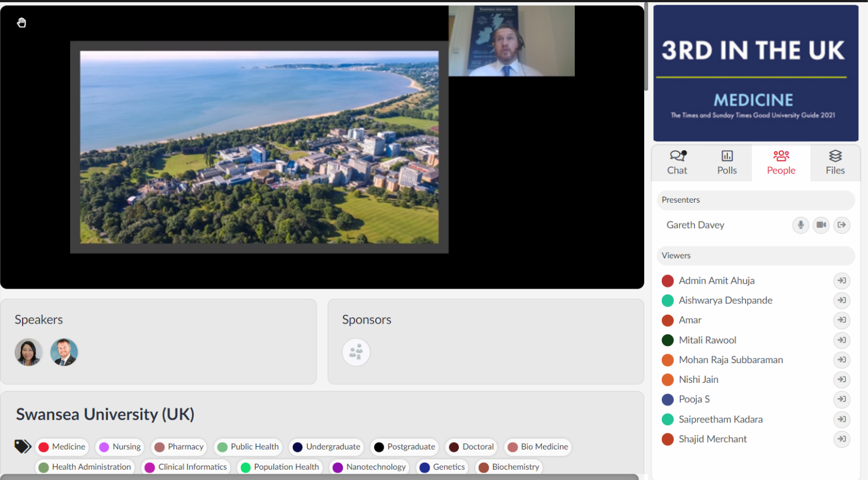
Task: Select the Bio Medicine tag
Action: pos(538,447)
